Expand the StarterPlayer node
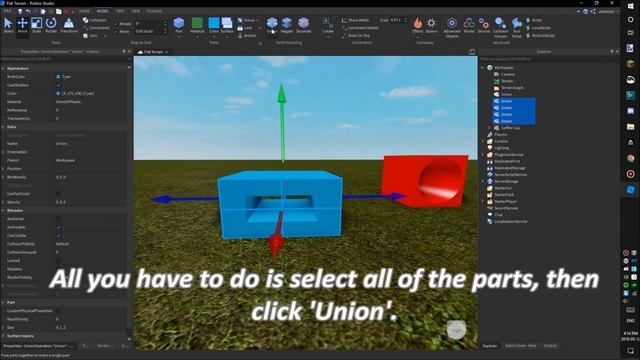This screenshot has width=640, height=360. point(483,201)
